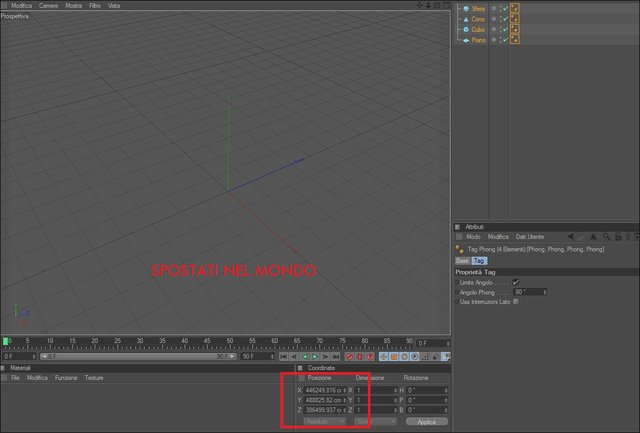
Task: Step to the next frame
Action: [x=325, y=357]
